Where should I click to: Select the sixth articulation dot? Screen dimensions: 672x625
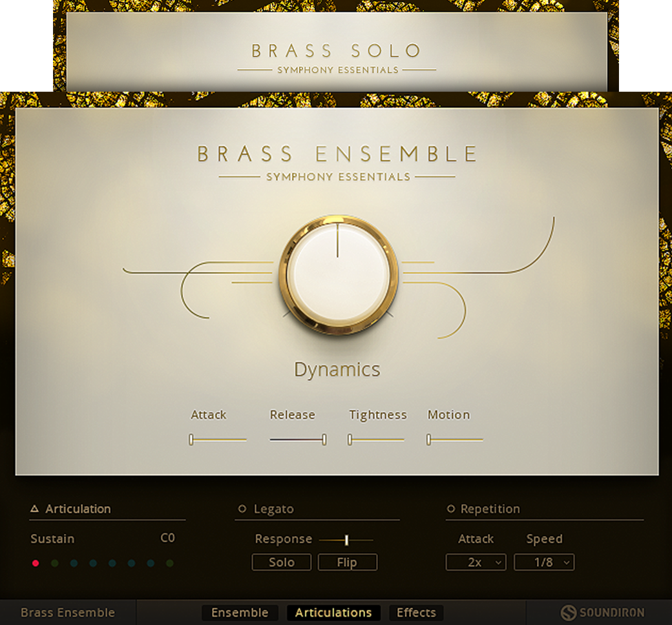point(132,563)
